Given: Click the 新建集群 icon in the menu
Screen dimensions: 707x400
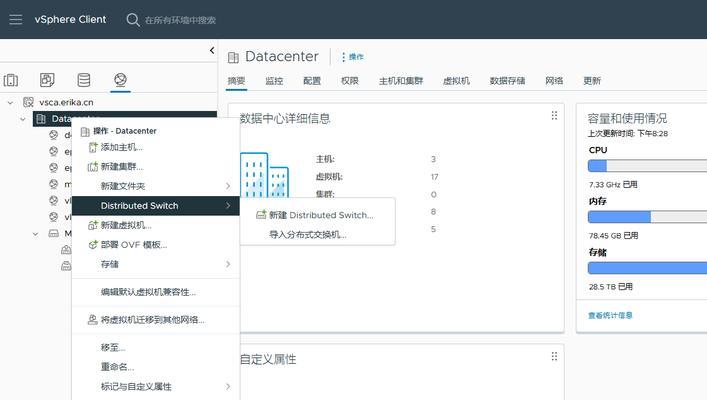Looking at the screenshot, I should (x=93, y=166).
